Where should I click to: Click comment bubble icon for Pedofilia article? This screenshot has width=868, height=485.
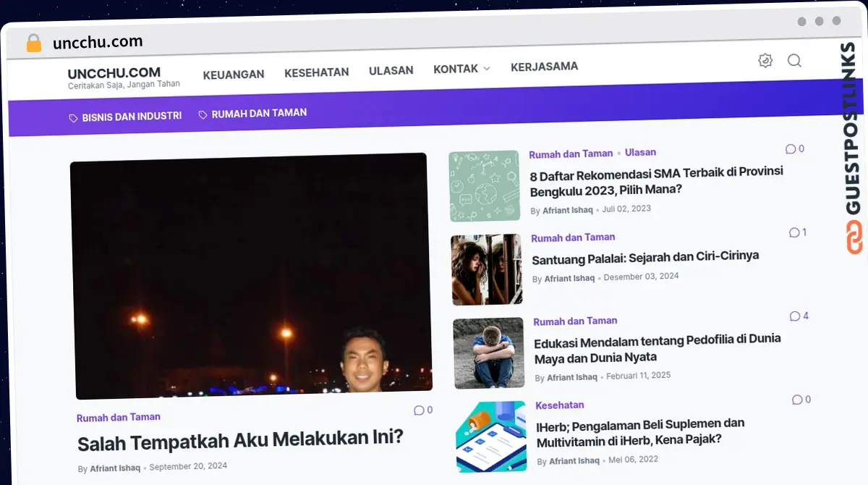pyautogui.click(x=795, y=316)
